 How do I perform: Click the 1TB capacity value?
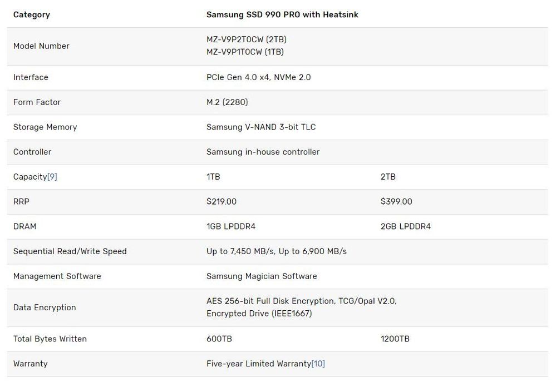point(213,177)
